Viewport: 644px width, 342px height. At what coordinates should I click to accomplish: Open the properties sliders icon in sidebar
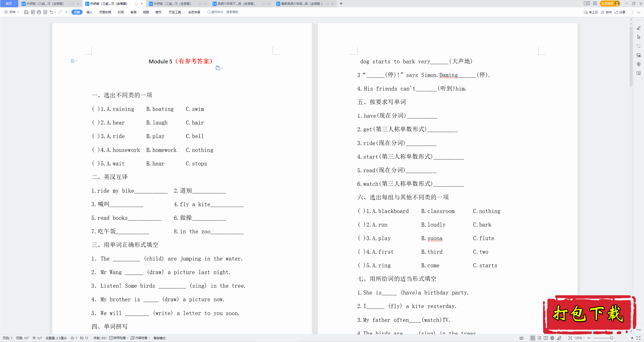[639, 46]
